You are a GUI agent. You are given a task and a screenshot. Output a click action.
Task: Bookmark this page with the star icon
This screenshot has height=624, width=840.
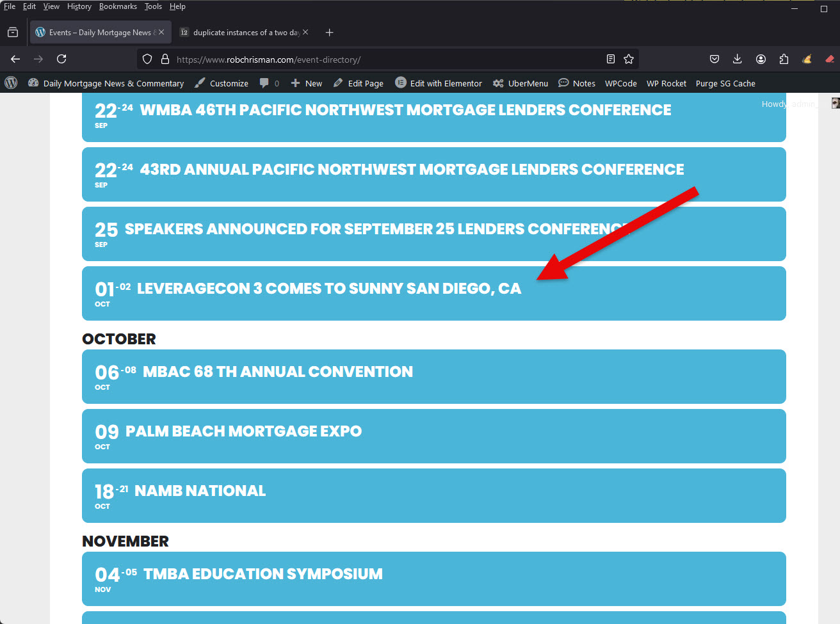click(x=629, y=59)
